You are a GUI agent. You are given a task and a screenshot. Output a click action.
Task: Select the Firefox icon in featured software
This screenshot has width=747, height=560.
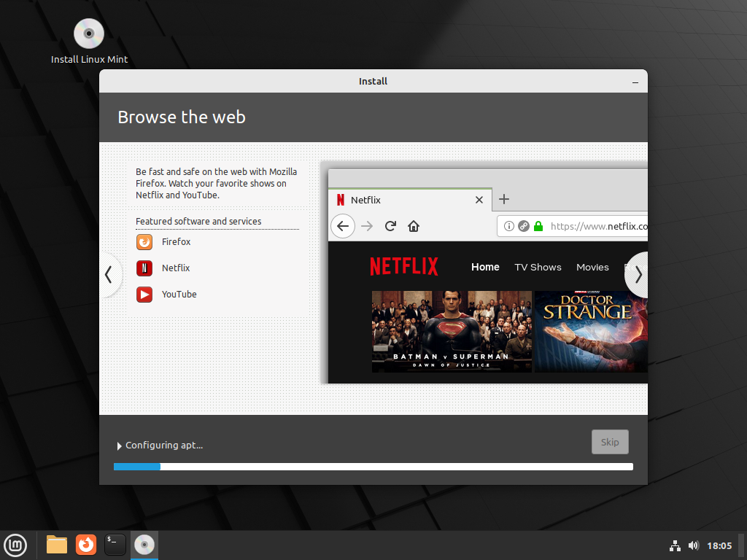click(143, 241)
